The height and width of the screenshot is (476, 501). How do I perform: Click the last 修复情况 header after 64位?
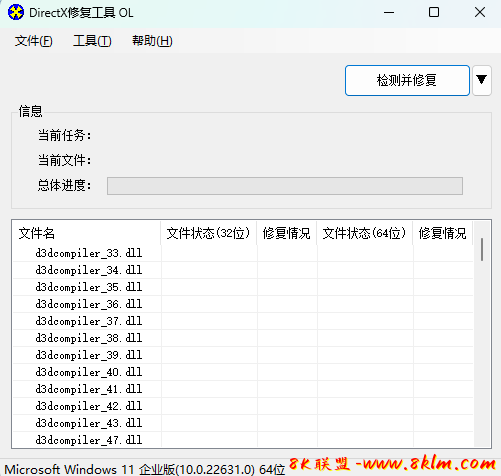(443, 233)
